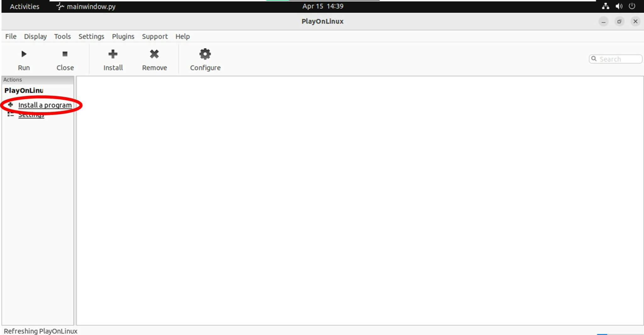This screenshot has height=335, width=644.
Task: Open Activities in the top bar
Action: (24, 6)
